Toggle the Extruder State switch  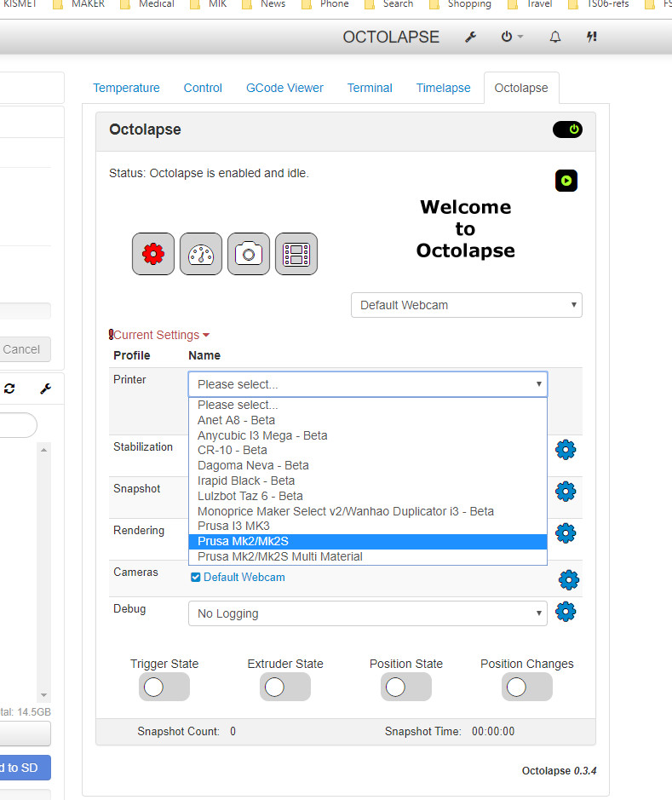[285, 687]
